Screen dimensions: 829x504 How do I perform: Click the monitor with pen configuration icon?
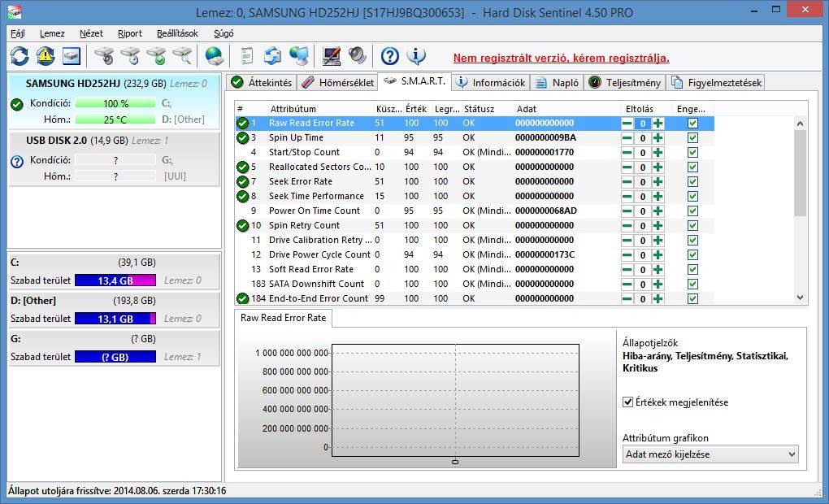click(x=332, y=55)
